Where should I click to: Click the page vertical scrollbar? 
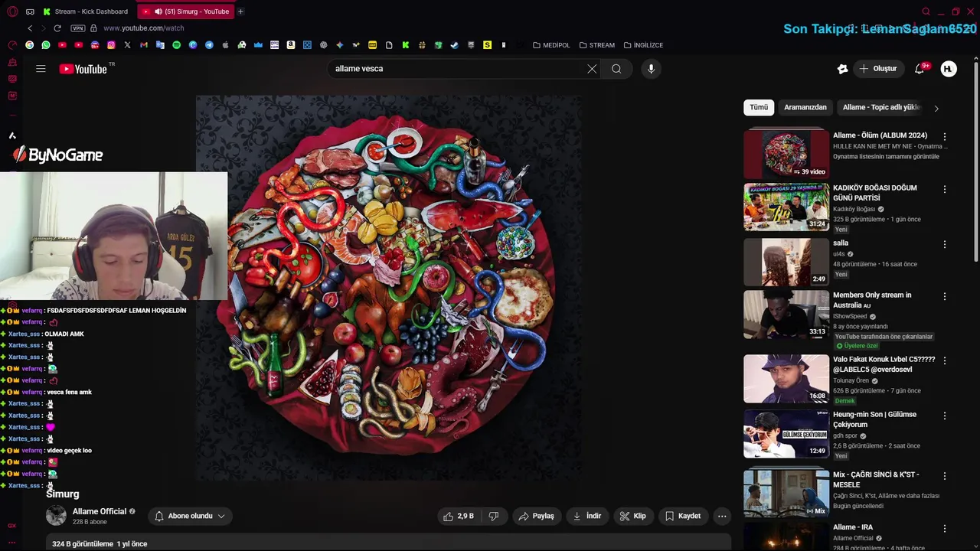pyautogui.click(x=975, y=161)
